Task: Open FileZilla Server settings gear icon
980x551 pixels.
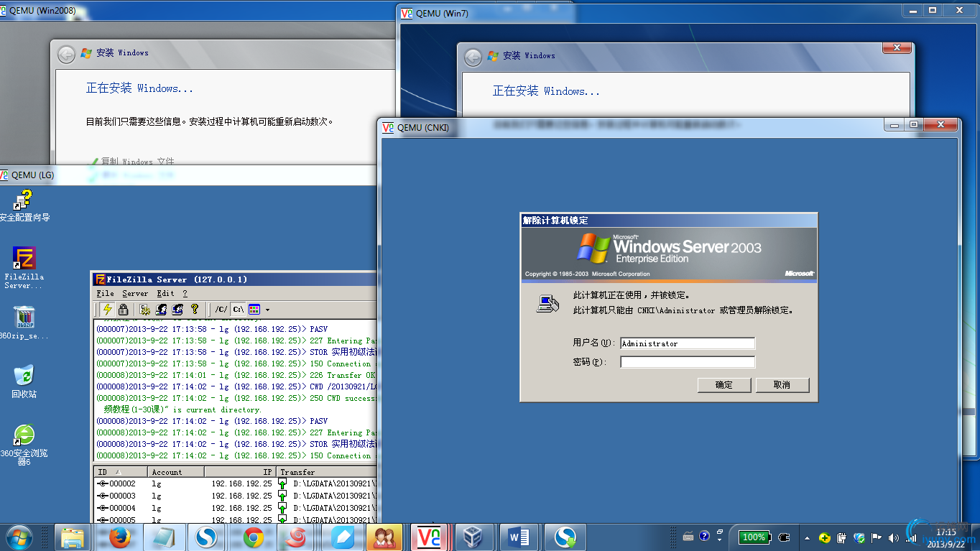Action: coord(145,310)
